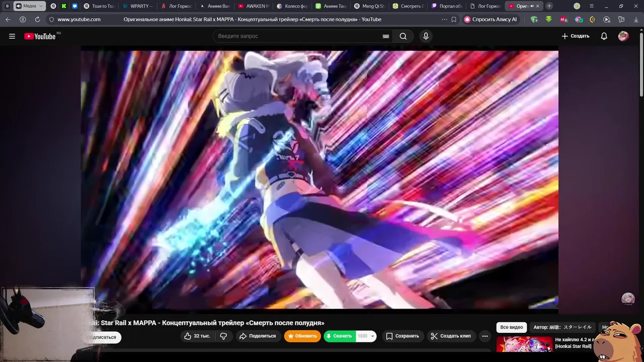Ask Alice AI via Спросить Алису AI
Image resolution: width=644 pixels, height=362 pixels.
click(491, 20)
